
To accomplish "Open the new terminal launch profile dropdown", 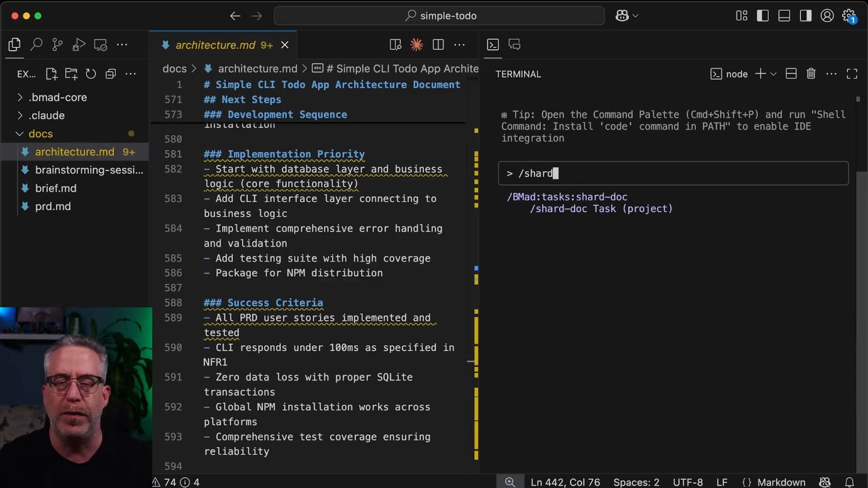I will pyautogui.click(x=774, y=74).
